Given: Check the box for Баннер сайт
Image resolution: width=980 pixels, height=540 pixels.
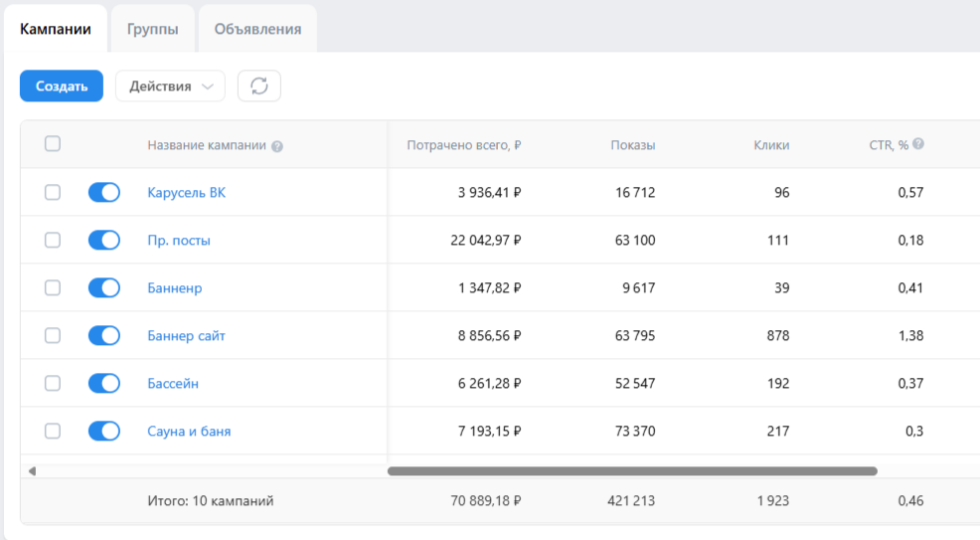Looking at the screenshot, I should tap(53, 335).
